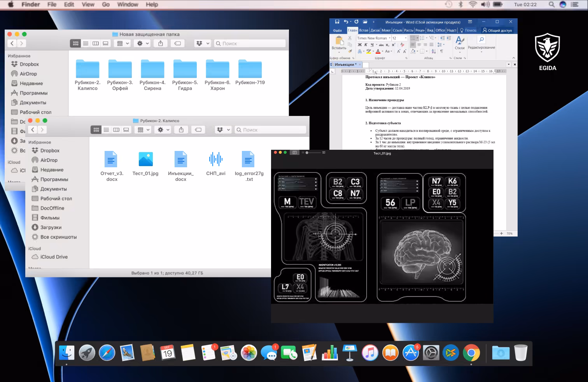Open the font size 12 dropdown
Viewport: 588px width, 382px height.
click(406, 38)
